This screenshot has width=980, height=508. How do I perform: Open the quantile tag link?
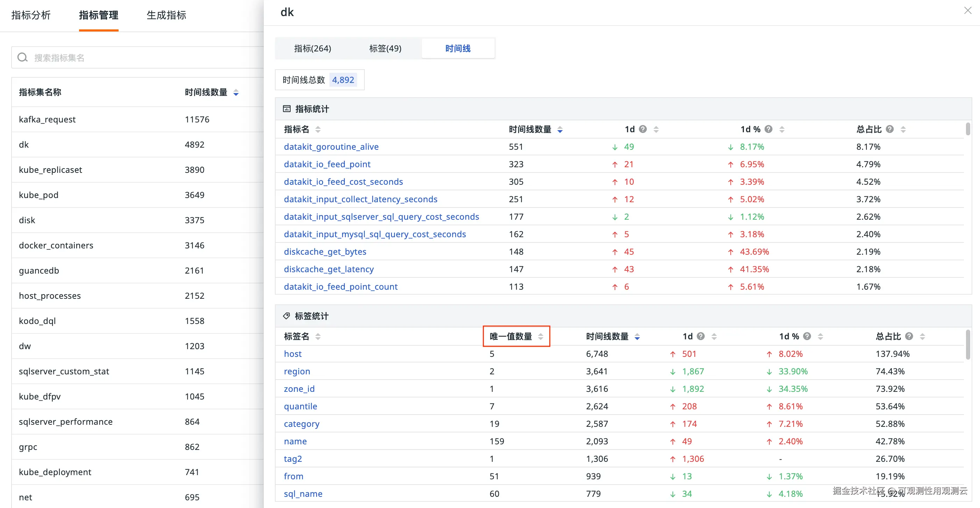pos(300,407)
